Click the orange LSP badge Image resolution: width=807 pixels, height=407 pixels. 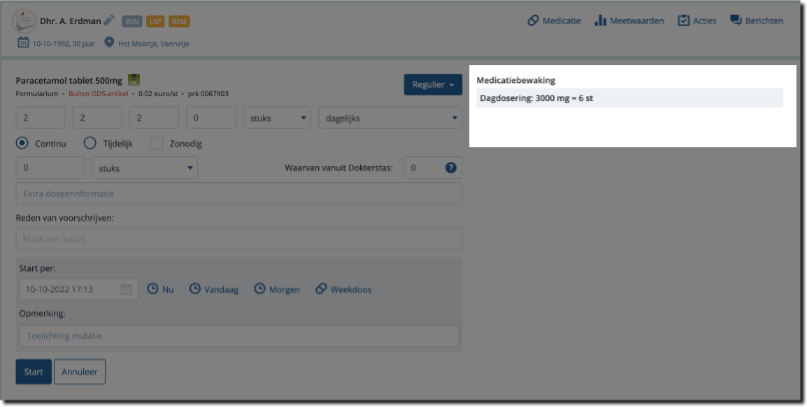pos(155,21)
